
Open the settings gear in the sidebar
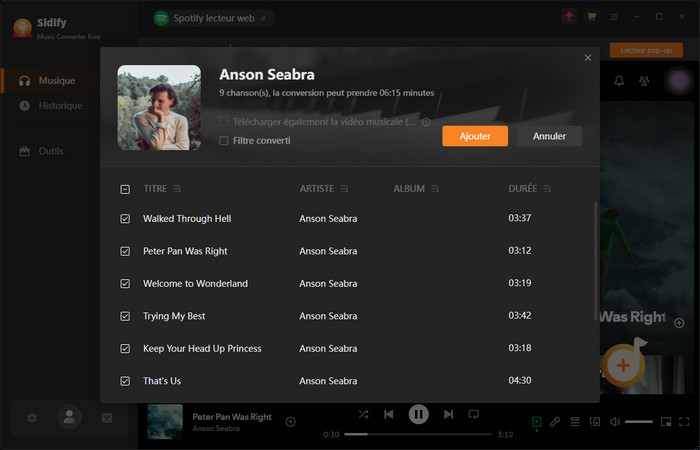coord(32,418)
